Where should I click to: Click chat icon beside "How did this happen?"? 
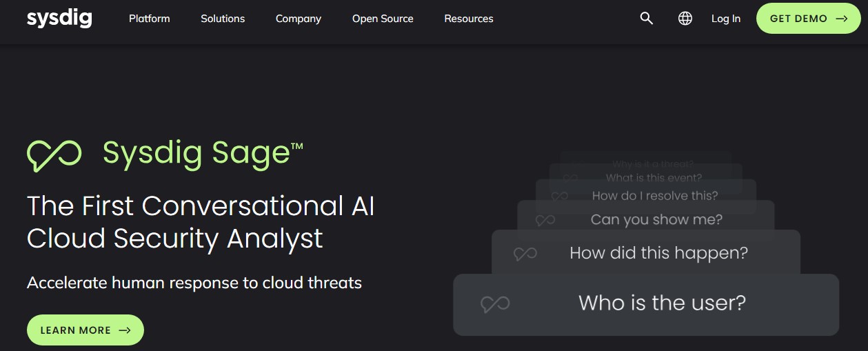(x=525, y=254)
